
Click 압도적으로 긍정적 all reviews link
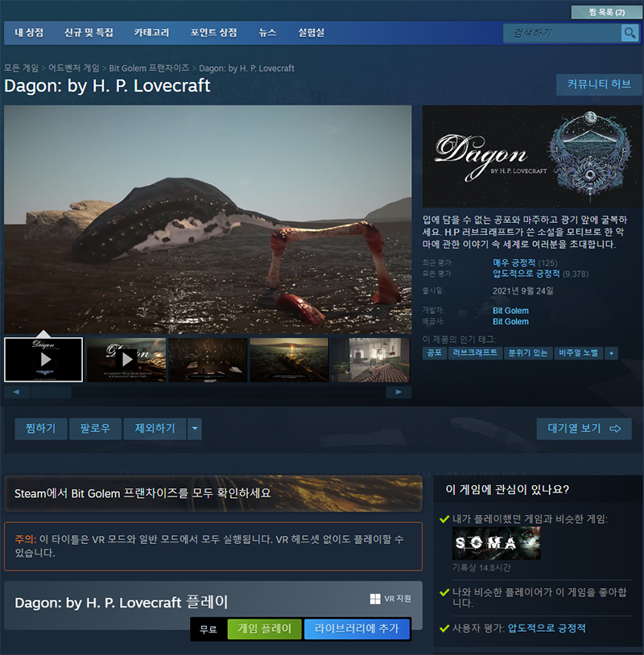[526, 274]
